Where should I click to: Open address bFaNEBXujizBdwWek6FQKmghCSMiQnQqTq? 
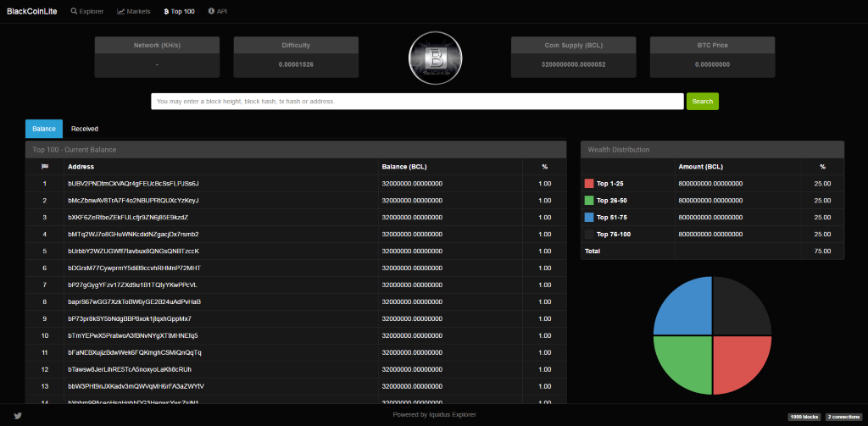click(x=135, y=352)
